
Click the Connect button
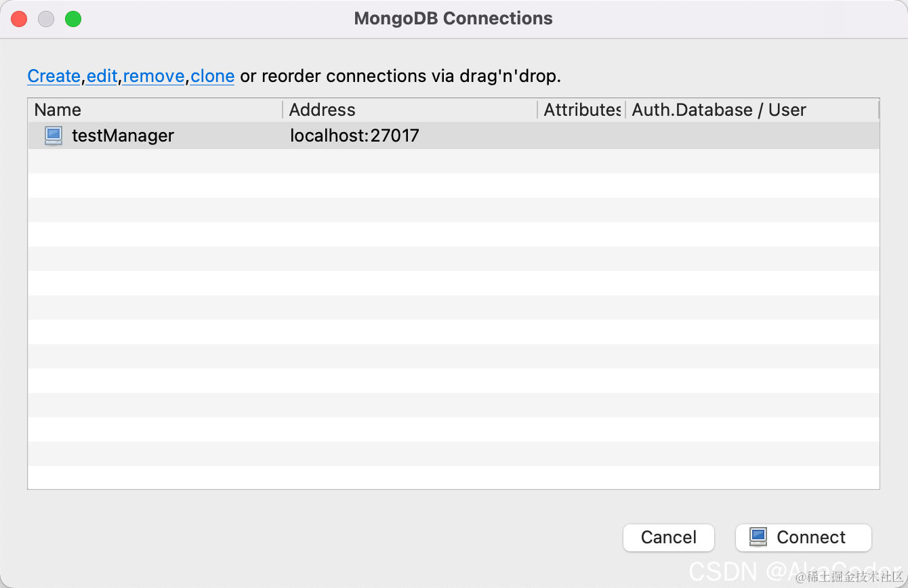pyautogui.click(x=804, y=537)
